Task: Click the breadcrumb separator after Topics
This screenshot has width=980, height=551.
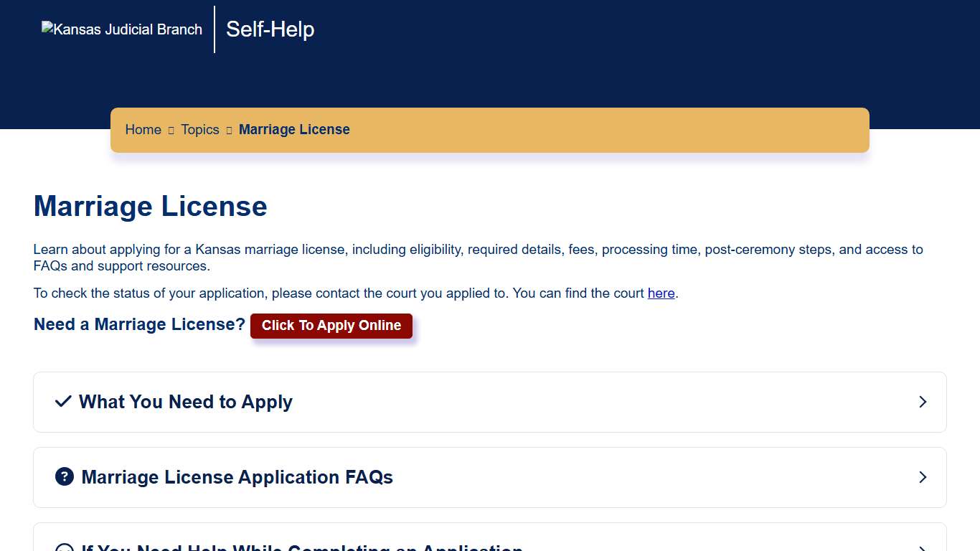Action: (x=228, y=130)
